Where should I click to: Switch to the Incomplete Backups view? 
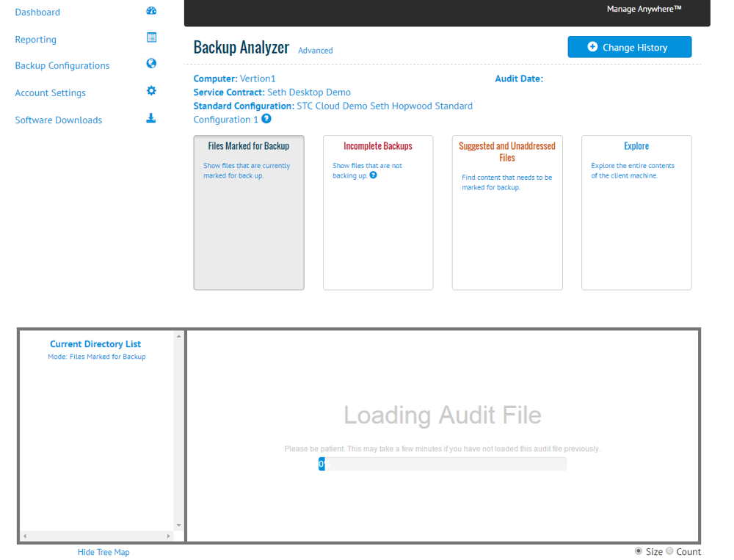[378, 212]
